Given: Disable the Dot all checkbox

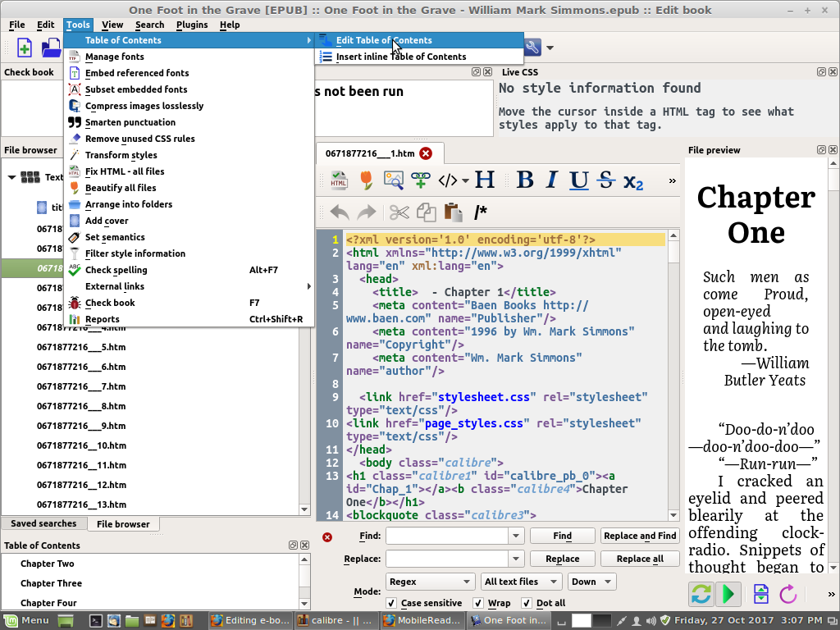Looking at the screenshot, I should (x=525, y=603).
